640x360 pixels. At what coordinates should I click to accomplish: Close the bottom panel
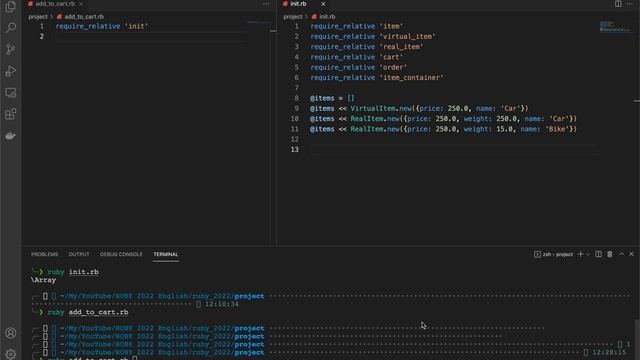point(631,254)
